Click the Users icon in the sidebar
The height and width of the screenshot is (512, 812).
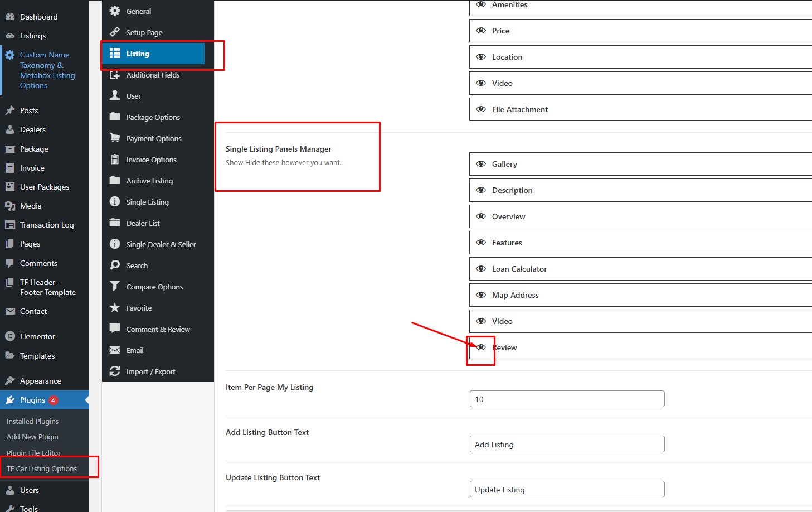coord(10,490)
